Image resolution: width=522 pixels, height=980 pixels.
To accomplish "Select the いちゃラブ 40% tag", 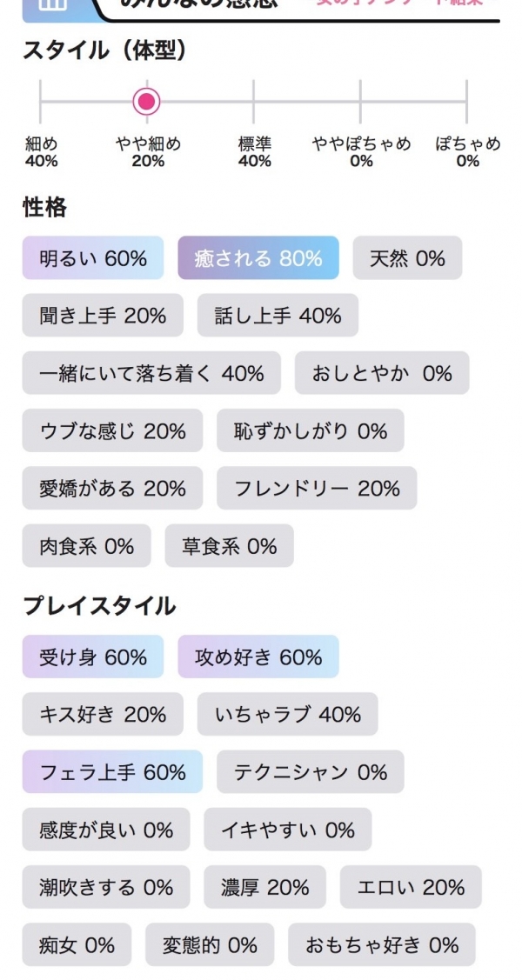I will coord(287,714).
